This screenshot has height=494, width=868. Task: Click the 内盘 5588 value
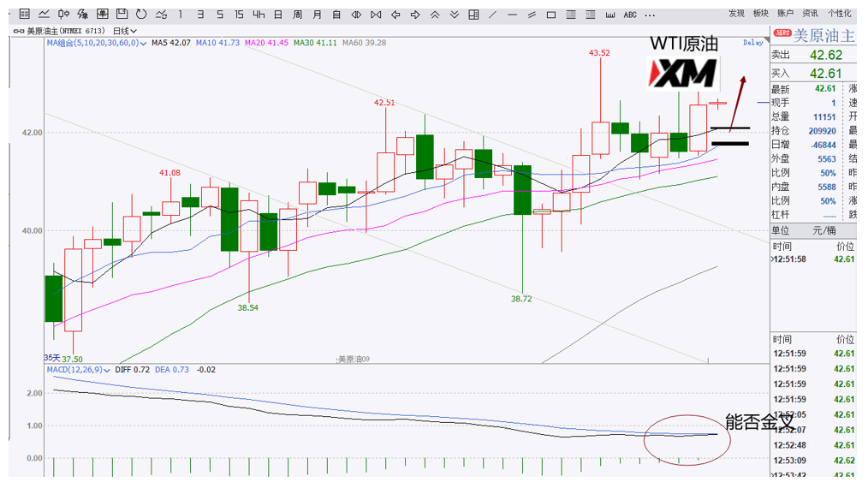pyautogui.click(x=827, y=187)
